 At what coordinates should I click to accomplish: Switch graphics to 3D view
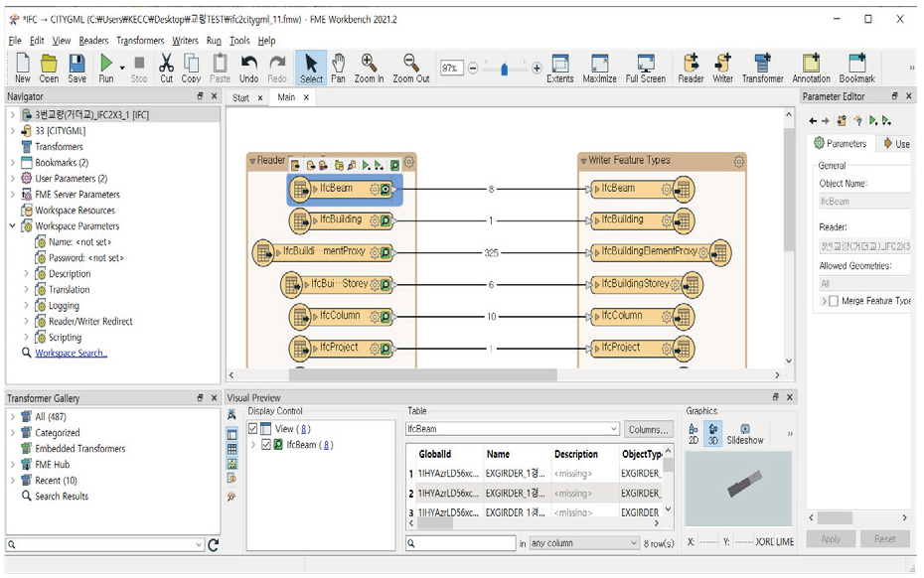[x=713, y=434]
